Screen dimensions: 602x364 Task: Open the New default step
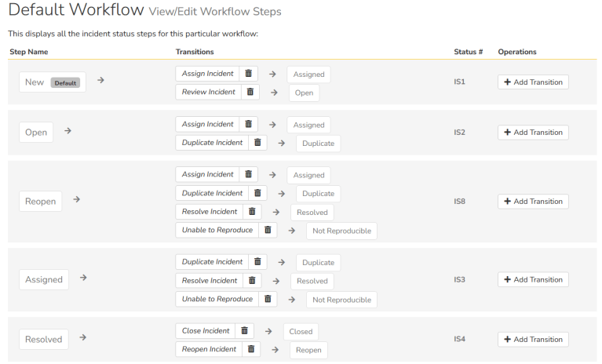click(53, 82)
